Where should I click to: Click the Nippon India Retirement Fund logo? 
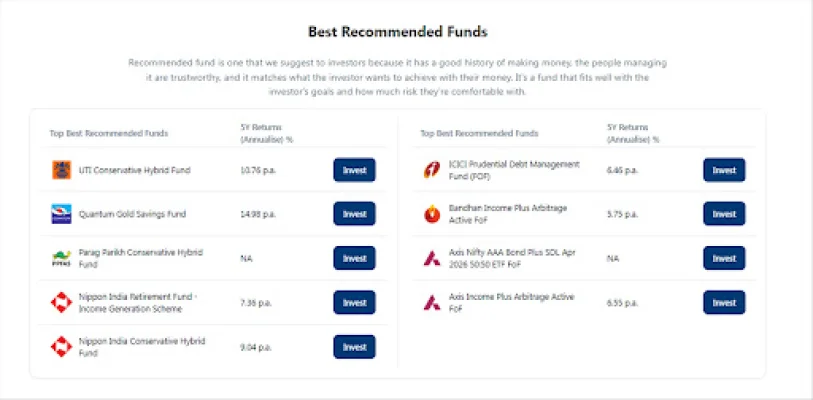click(x=61, y=302)
